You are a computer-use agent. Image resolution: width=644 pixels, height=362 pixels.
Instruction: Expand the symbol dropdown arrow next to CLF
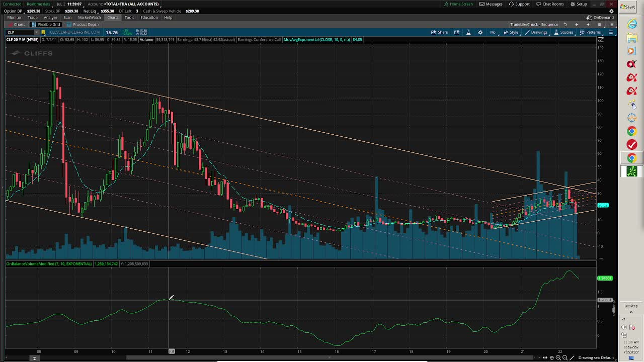coord(36,33)
